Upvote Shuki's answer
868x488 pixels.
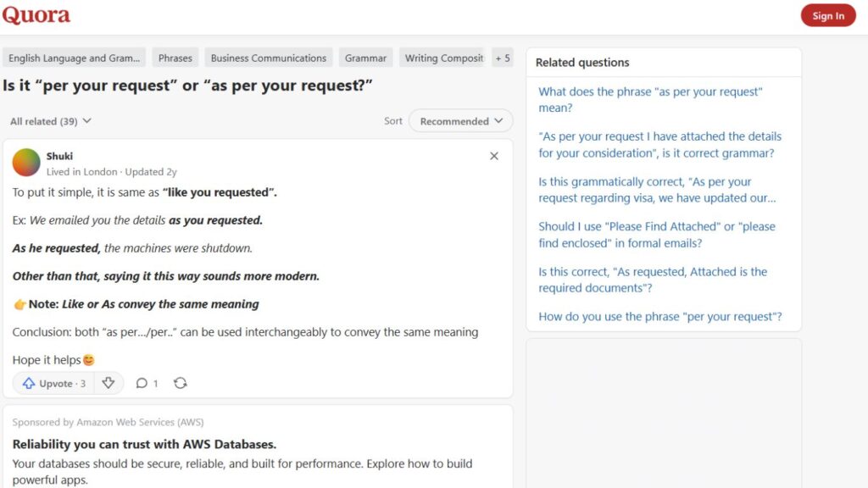click(53, 383)
